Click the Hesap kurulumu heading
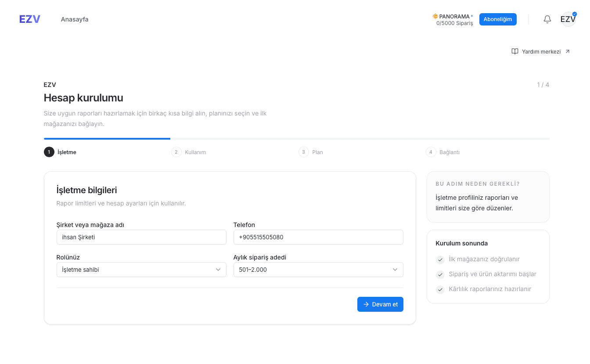The height and width of the screenshot is (364, 590). [83, 97]
